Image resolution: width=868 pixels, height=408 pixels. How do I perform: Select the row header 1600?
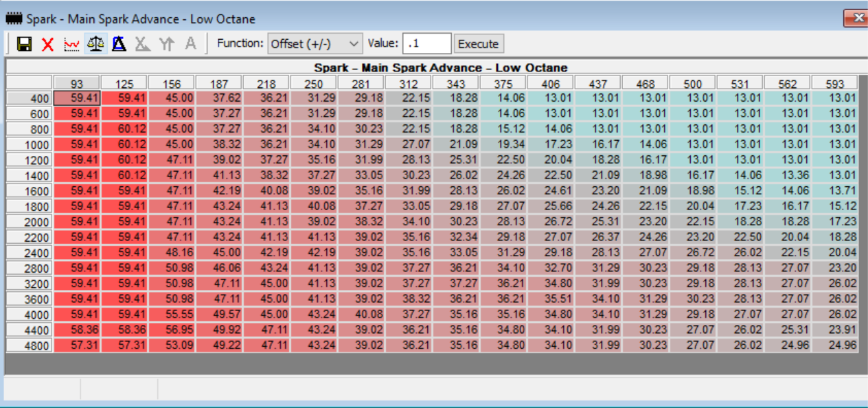[x=30, y=191]
